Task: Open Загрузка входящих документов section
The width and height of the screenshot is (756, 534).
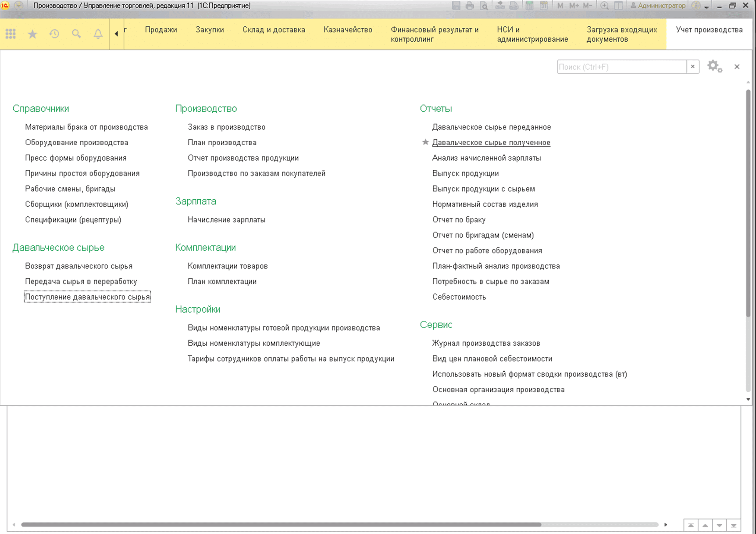Action: coord(622,34)
